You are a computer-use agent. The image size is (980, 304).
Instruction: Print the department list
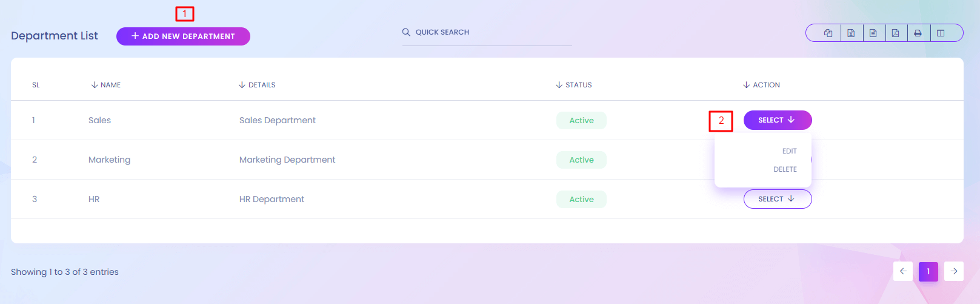point(918,33)
